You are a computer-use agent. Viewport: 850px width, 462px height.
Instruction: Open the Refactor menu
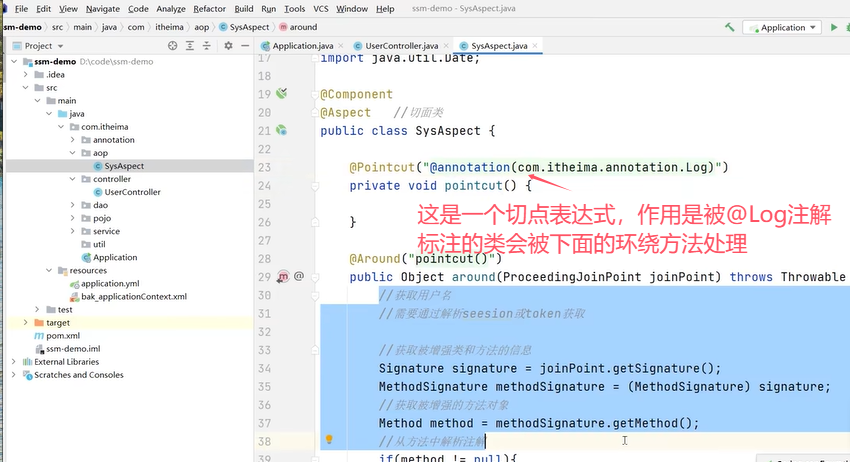209,9
